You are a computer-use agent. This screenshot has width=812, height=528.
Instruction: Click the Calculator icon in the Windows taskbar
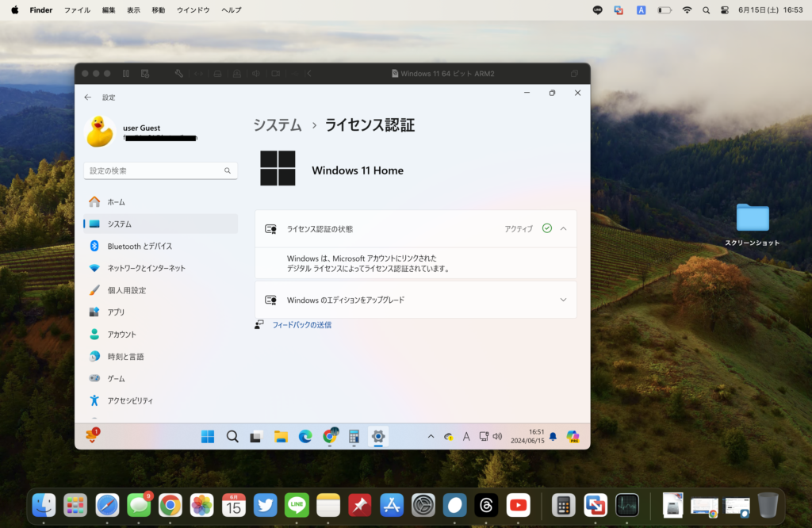click(x=354, y=436)
